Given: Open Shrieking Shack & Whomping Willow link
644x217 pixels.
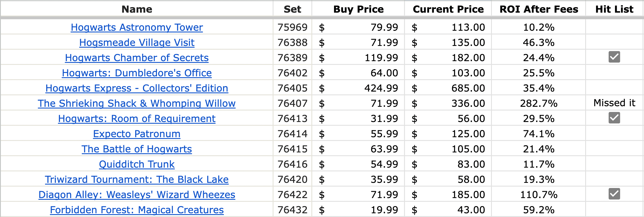Looking at the screenshot, I should tap(137, 103).
